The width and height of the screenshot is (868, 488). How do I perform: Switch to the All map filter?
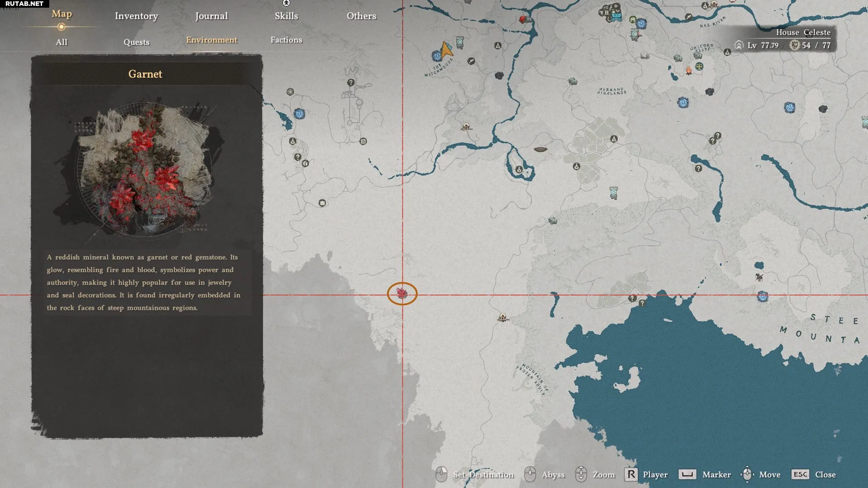61,42
